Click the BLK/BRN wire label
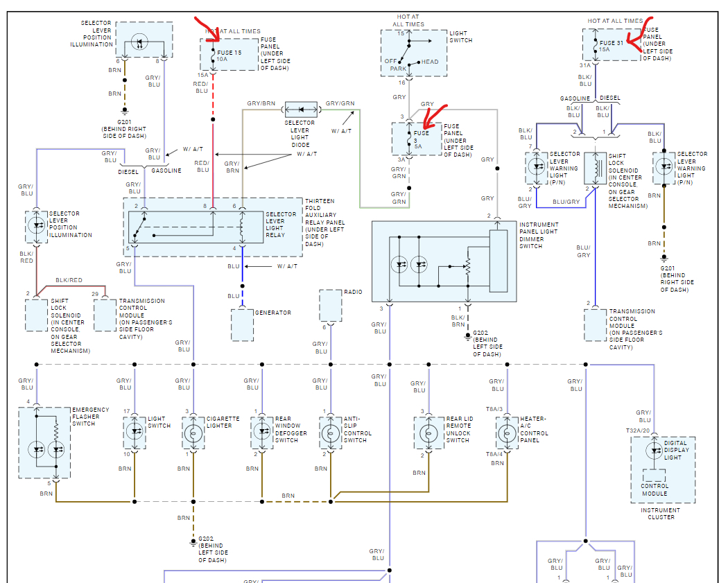 [x=458, y=321]
